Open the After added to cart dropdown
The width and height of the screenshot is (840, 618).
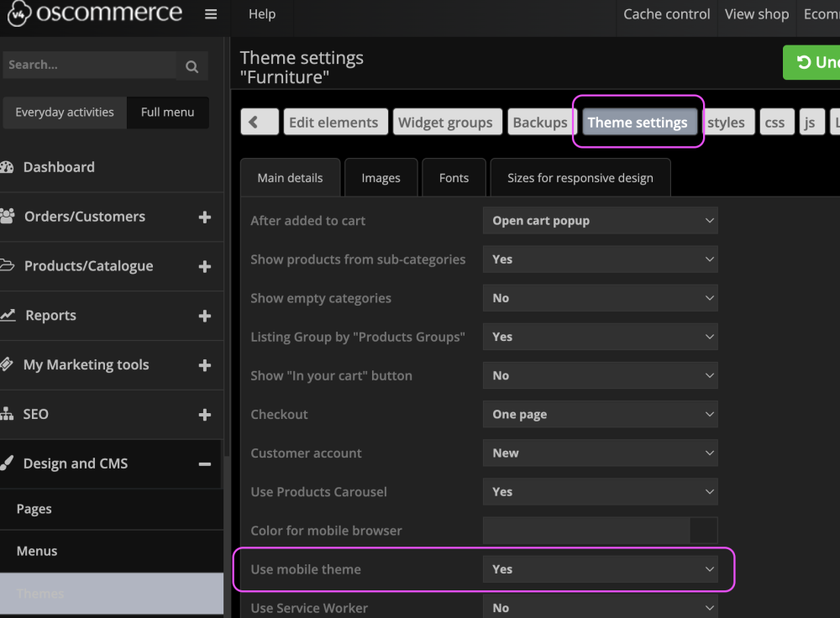tap(600, 221)
